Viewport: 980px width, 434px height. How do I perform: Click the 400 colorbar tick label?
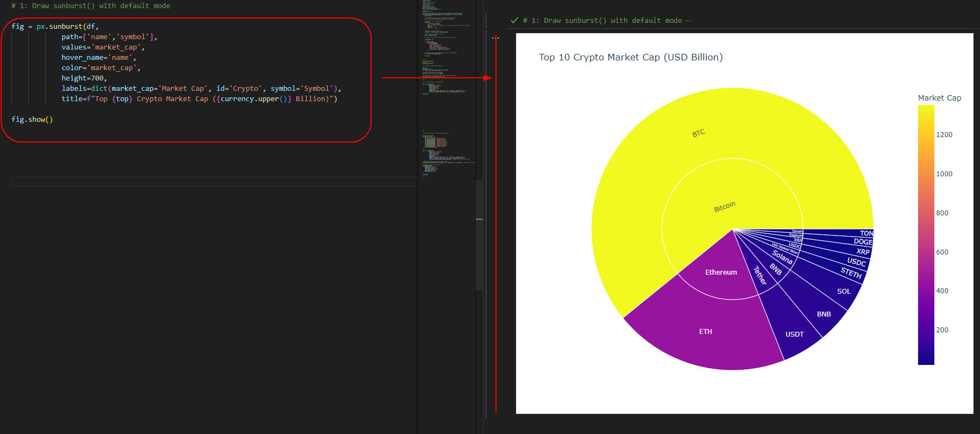[x=942, y=291]
